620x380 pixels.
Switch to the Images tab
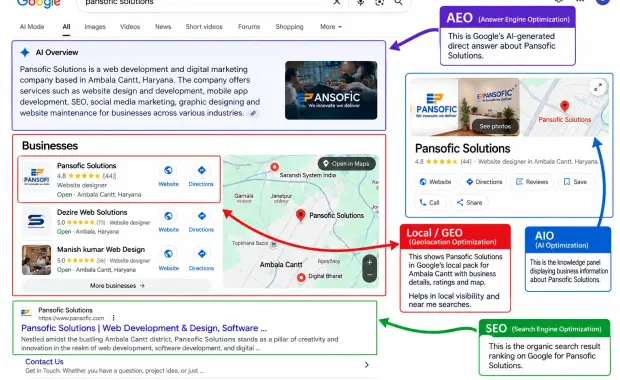(95, 27)
